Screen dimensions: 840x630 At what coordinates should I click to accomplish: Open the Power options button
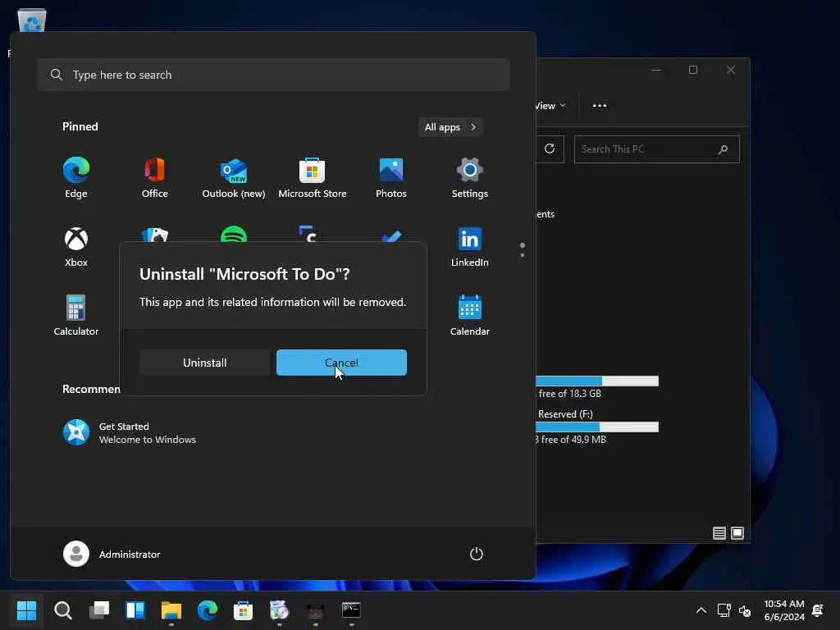[477, 554]
